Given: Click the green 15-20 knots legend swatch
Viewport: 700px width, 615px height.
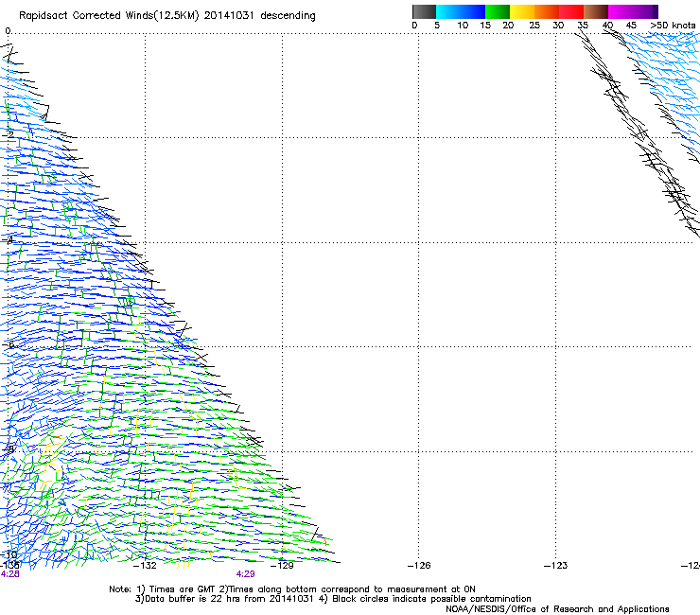Looking at the screenshot, I should [498, 11].
